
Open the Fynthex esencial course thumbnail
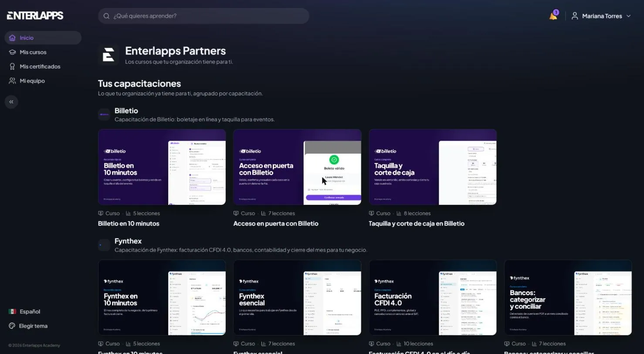click(297, 297)
